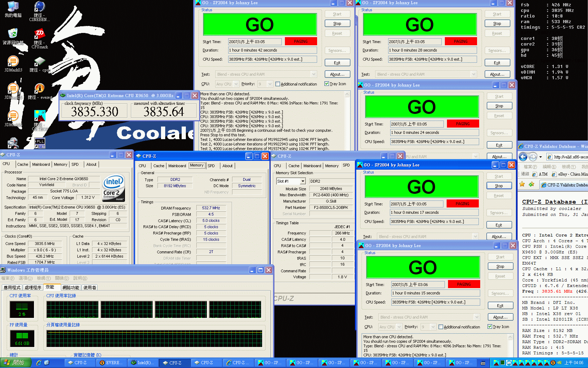588x368 pixels.
Task: Click the system tray clock 上午 04:06
Action: 574,363
